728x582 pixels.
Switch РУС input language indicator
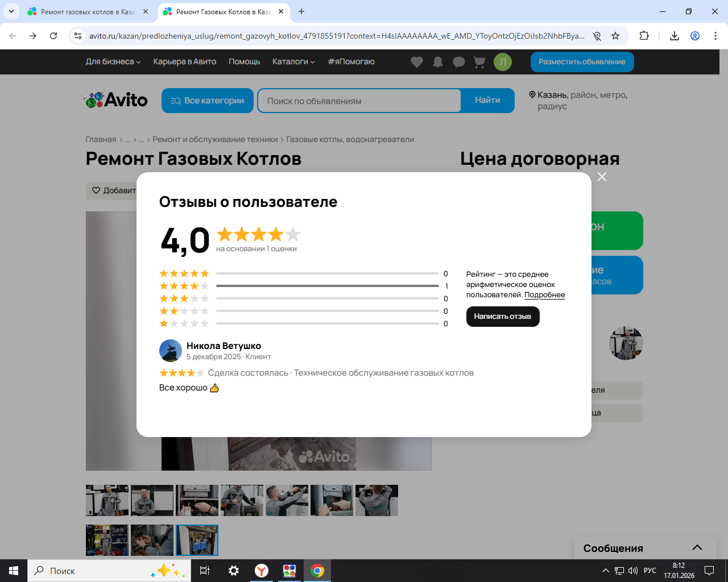coord(650,571)
